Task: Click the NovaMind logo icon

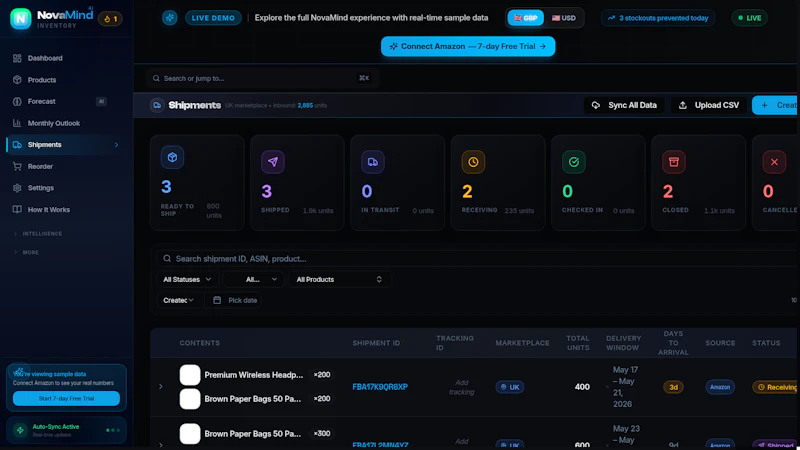Action: point(20,18)
